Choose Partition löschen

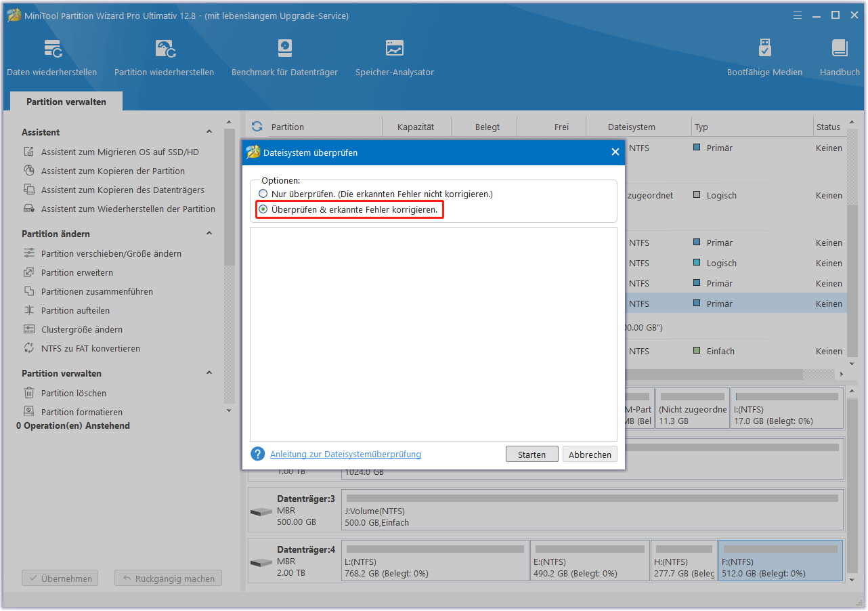coord(74,394)
